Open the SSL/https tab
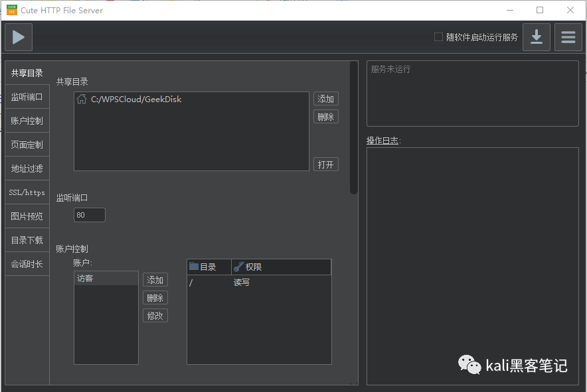Screen dimensions: 587x392 27,192
